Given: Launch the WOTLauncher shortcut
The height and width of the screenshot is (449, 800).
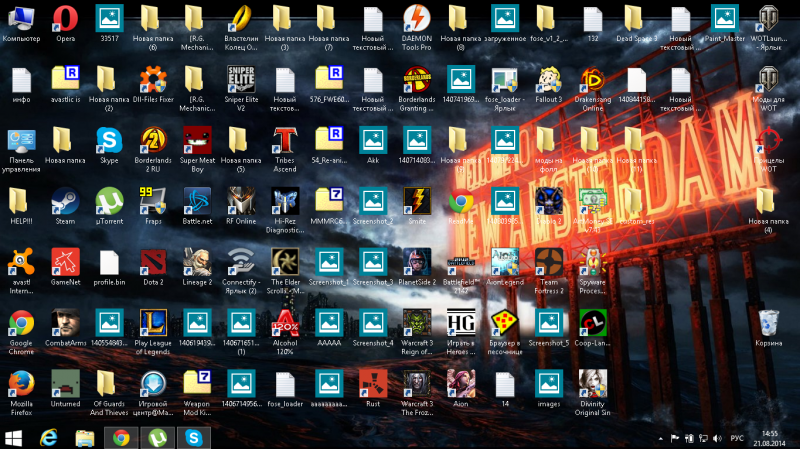Looking at the screenshot, I should click(x=768, y=18).
